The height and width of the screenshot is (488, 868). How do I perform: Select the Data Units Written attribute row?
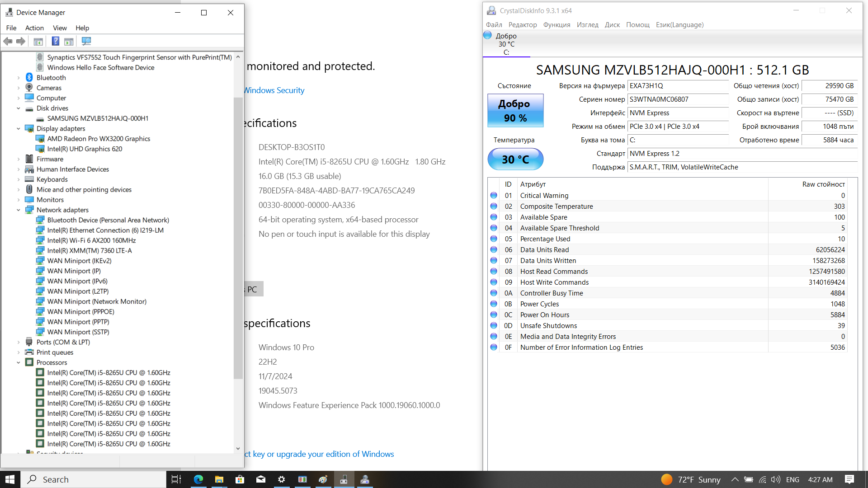pos(667,260)
